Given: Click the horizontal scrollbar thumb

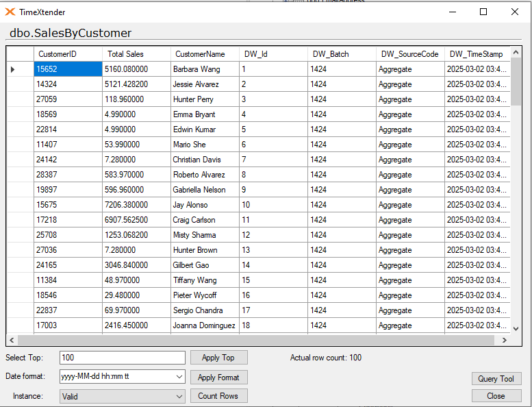Looking at the screenshot, I should point(256,340).
